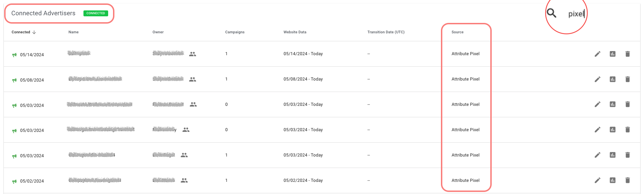Click the Campaigns column header
This screenshot has height=194, width=644.
click(235, 32)
